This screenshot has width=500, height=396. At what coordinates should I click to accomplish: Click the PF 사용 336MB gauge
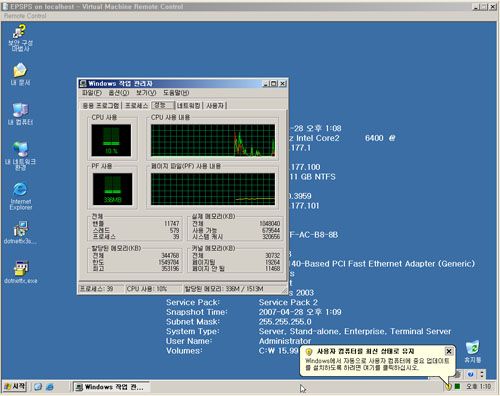coord(112,189)
